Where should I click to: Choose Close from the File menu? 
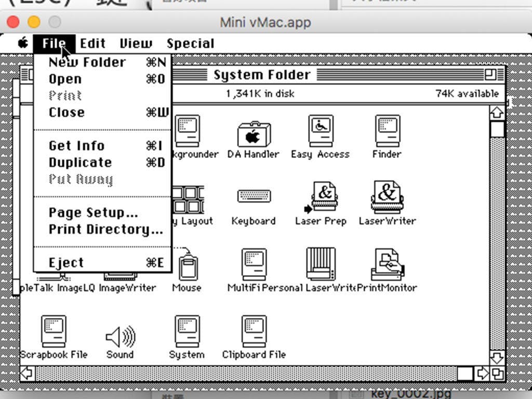click(103, 112)
